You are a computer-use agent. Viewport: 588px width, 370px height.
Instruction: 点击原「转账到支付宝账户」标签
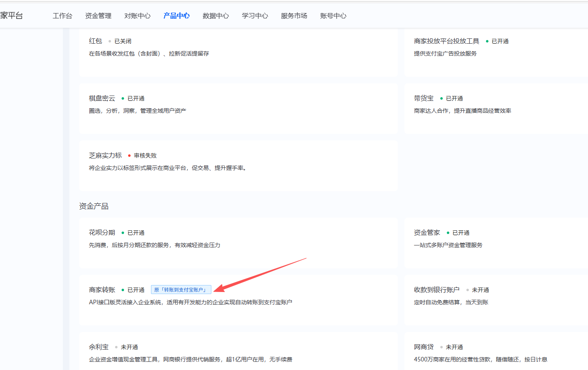coord(181,290)
